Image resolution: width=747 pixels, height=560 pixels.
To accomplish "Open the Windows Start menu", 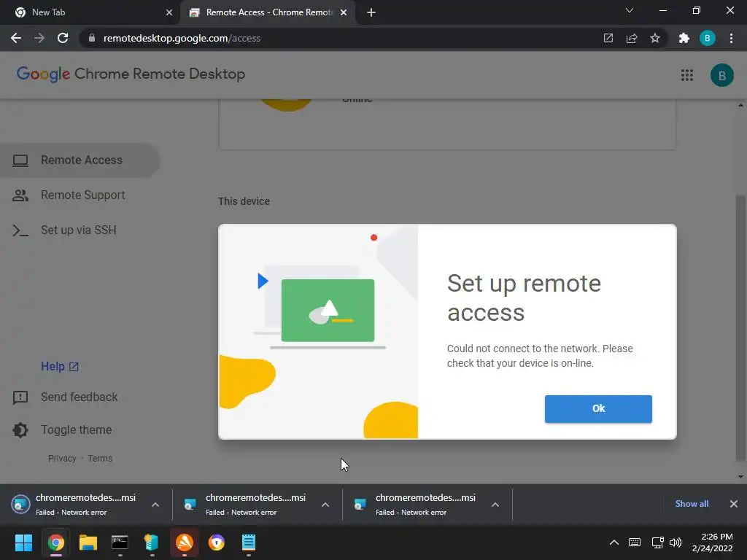I will pos(23,542).
